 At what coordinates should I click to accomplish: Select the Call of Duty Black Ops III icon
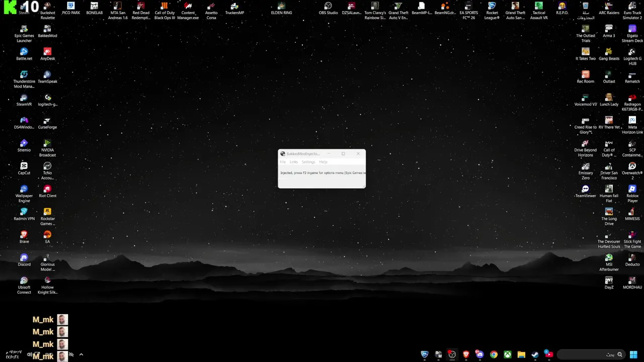click(x=165, y=12)
